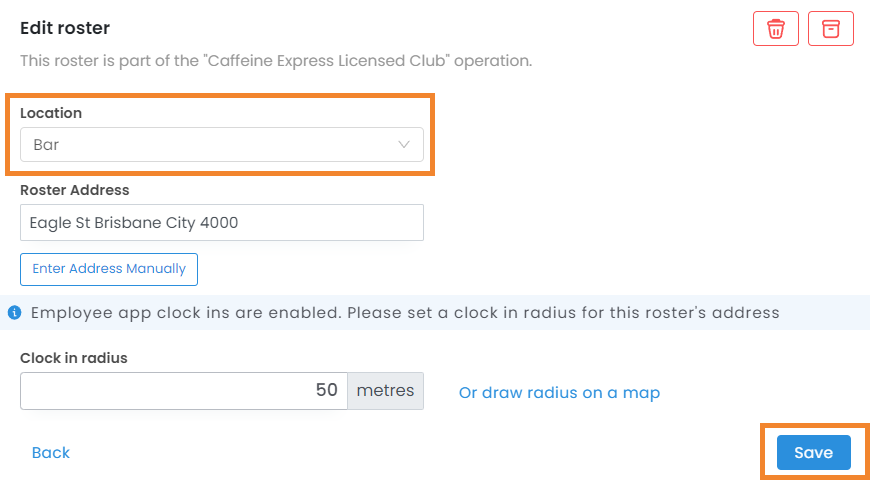
Task: Save the roster changes
Action: click(x=813, y=453)
